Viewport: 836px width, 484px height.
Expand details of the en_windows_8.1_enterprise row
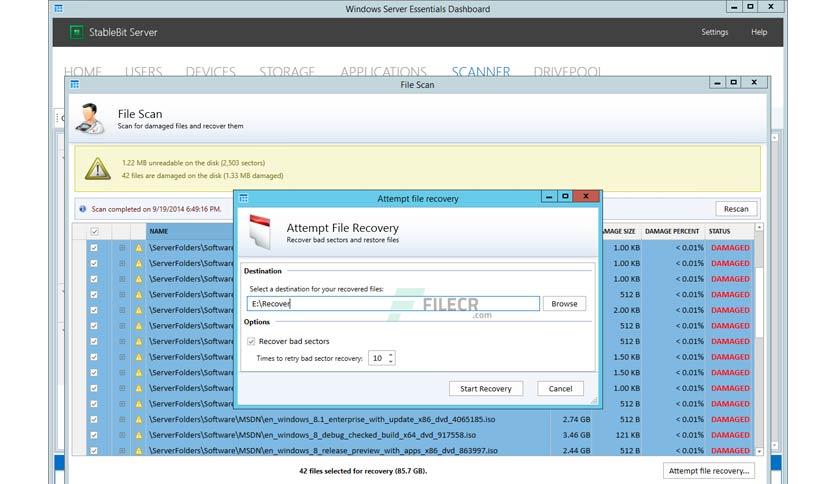[122, 420]
